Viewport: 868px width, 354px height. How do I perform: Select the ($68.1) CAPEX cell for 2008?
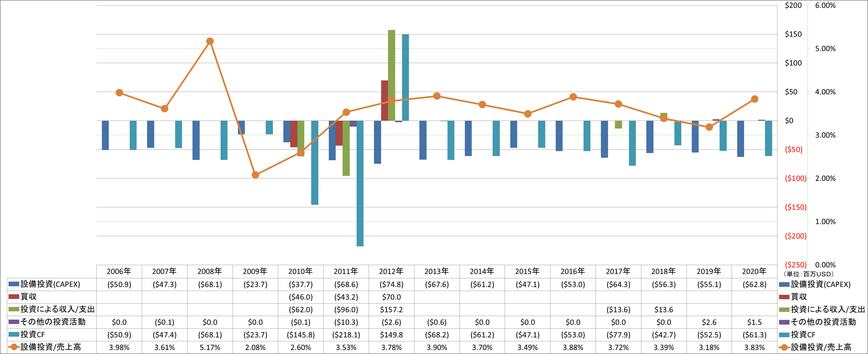(210, 284)
